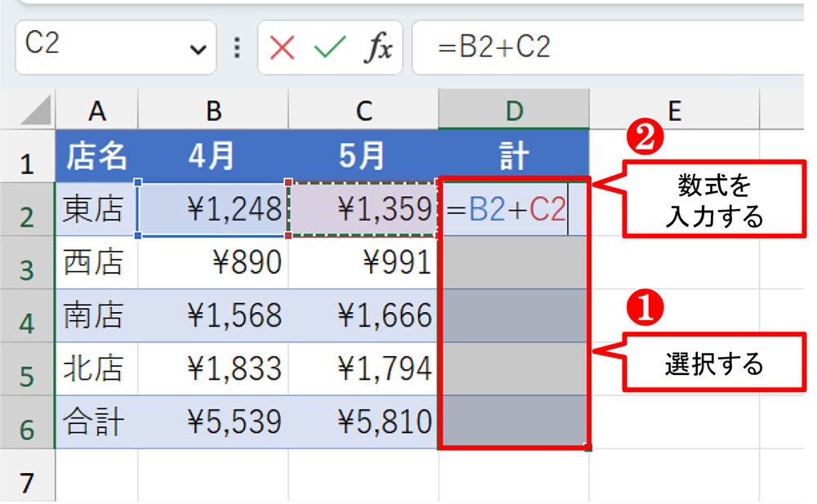Click the 店名 header cell
This screenshot has height=504, width=817.
tap(97, 156)
